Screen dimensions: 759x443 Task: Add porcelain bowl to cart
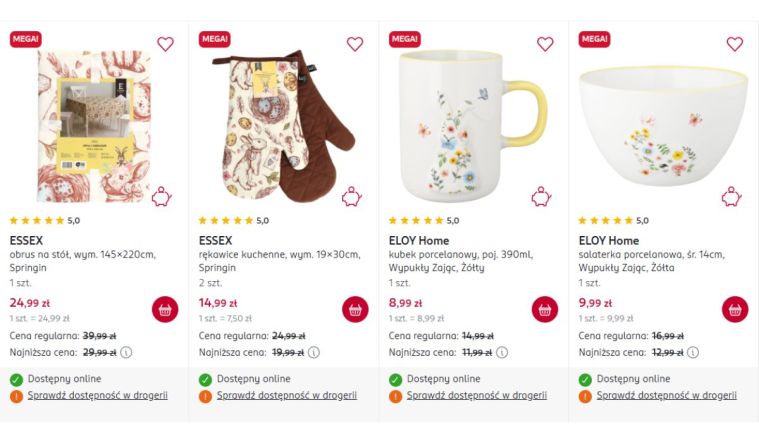(x=734, y=309)
